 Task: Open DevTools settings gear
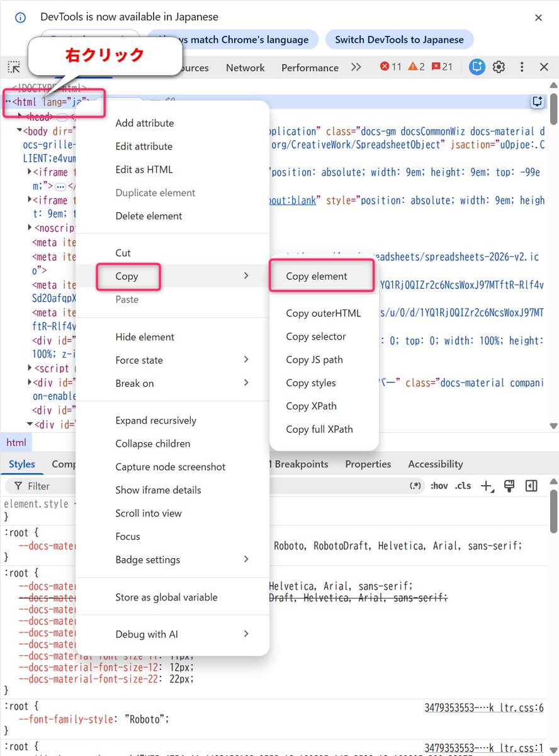pyautogui.click(x=499, y=67)
